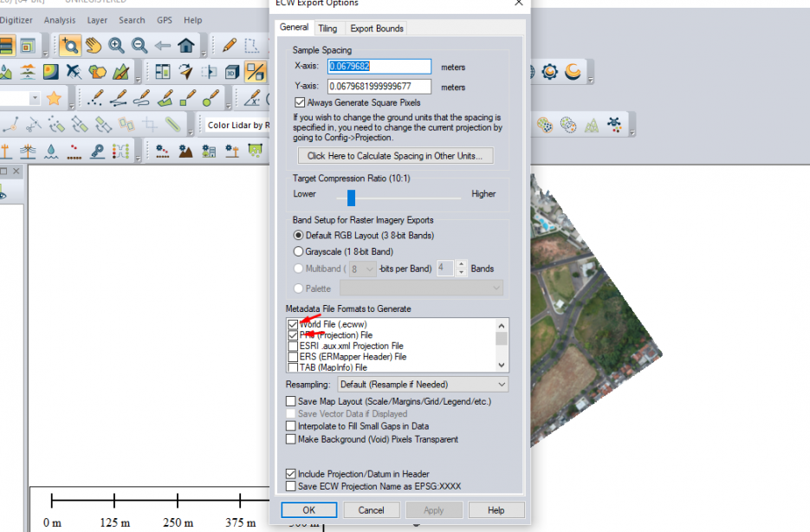Click the power line pole icon
Screen dimensions: 810x532
pos(28,151)
